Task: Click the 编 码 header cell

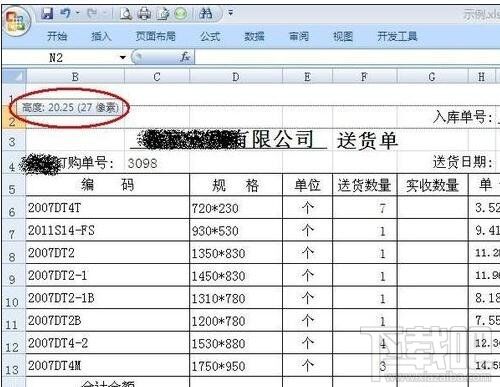Action: pos(108,185)
